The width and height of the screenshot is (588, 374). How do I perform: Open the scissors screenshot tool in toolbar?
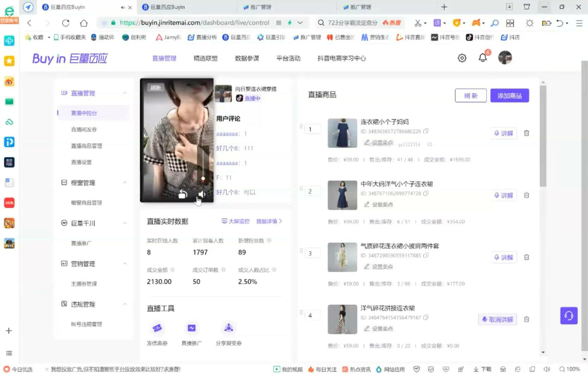(x=418, y=23)
